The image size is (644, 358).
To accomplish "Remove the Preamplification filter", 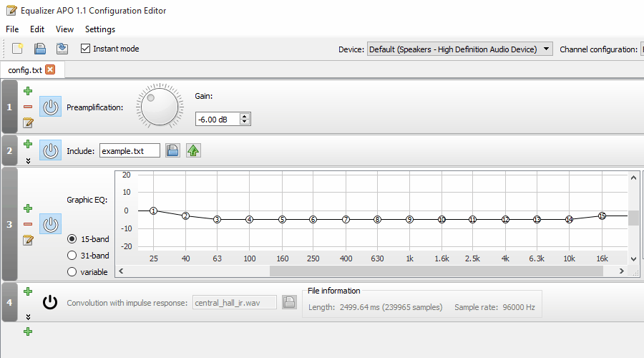I will pos(28,107).
